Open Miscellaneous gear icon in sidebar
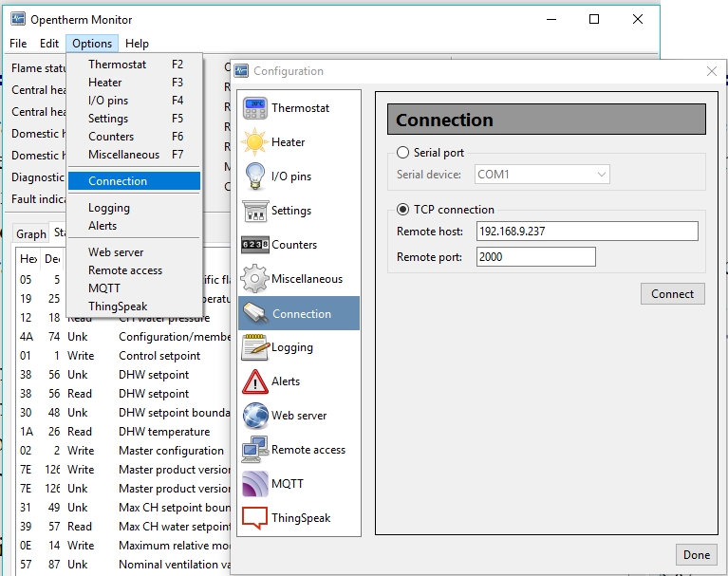The image size is (728, 576). coord(255,279)
